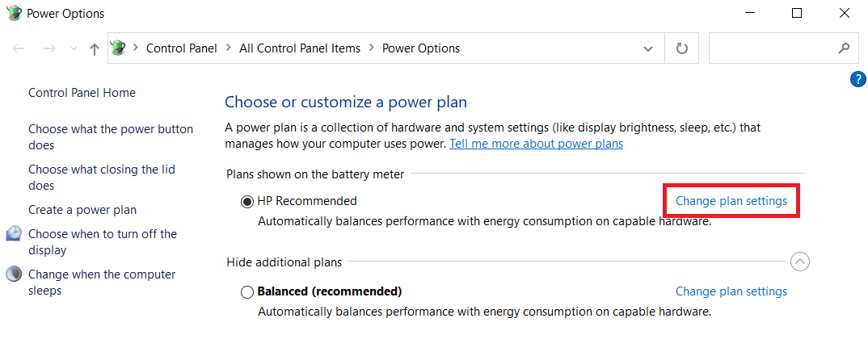Click the search magnifier icon

coord(844,48)
